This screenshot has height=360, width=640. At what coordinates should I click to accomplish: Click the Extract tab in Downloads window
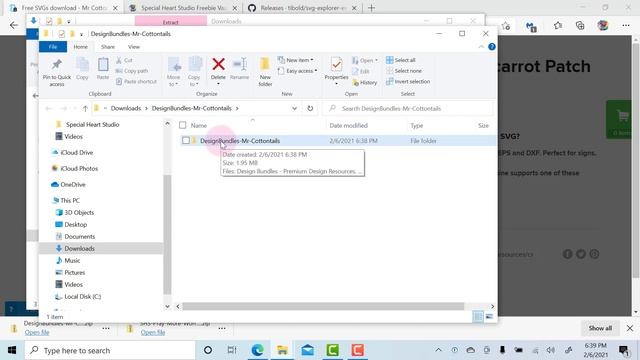pyautogui.click(x=171, y=22)
